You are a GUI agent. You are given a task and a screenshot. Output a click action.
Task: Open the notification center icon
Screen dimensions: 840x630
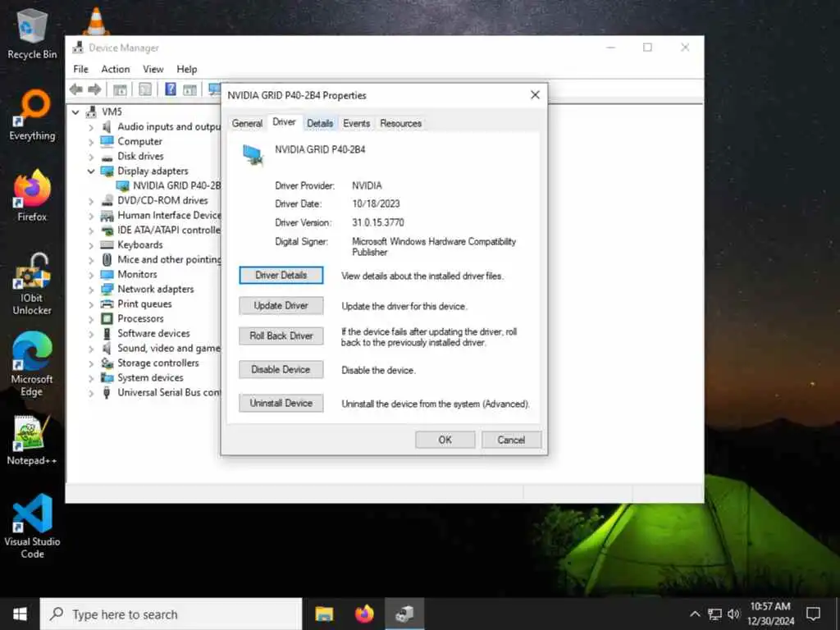click(813, 614)
